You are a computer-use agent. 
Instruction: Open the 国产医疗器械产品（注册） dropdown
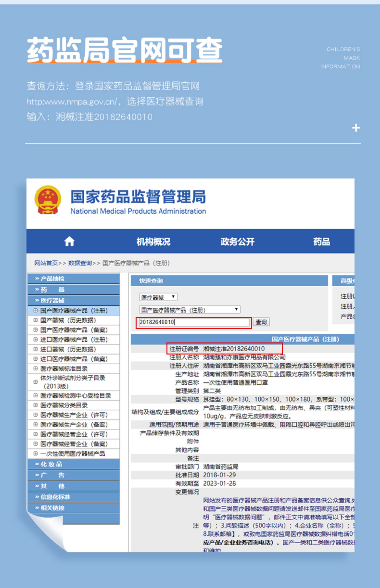(x=189, y=310)
